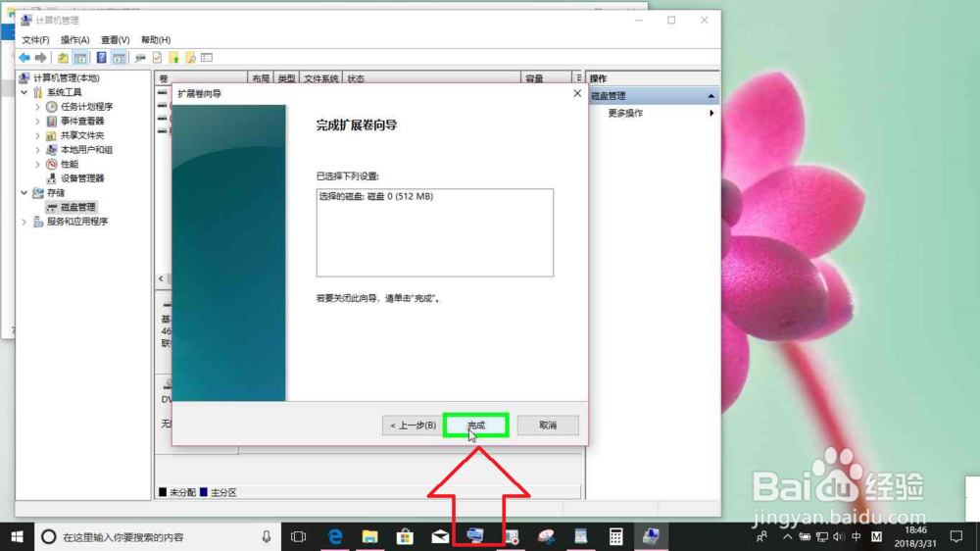Open the 文件(F) menu

tap(35, 40)
